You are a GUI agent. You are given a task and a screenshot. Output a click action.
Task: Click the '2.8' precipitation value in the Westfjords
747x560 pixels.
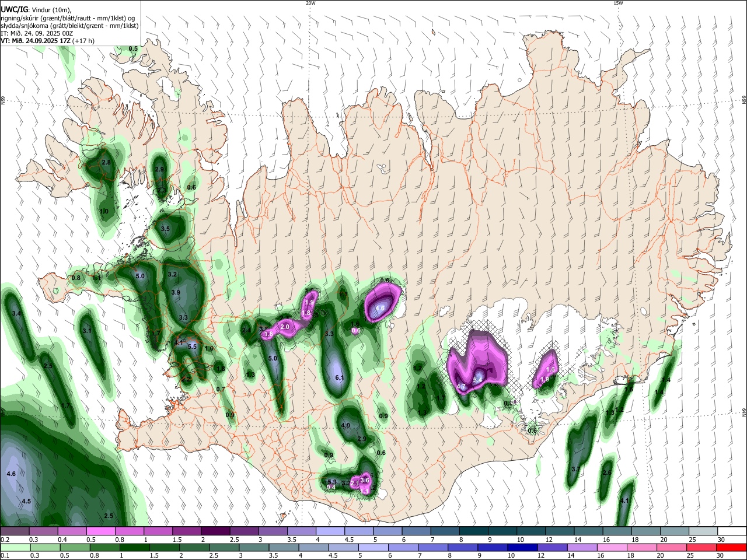tap(106, 162)
